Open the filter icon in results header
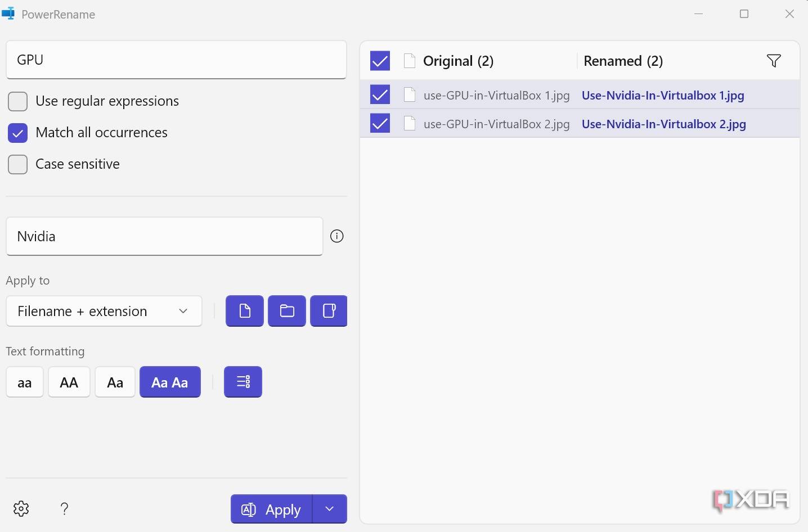The width and height of the screenshot is (808, 532). [x=774, y=61]
